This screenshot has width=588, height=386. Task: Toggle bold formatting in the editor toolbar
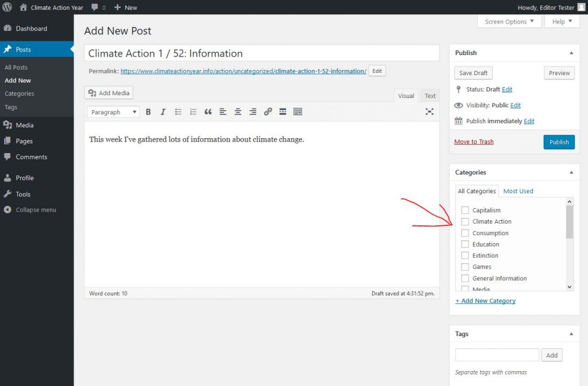(148, 112)
